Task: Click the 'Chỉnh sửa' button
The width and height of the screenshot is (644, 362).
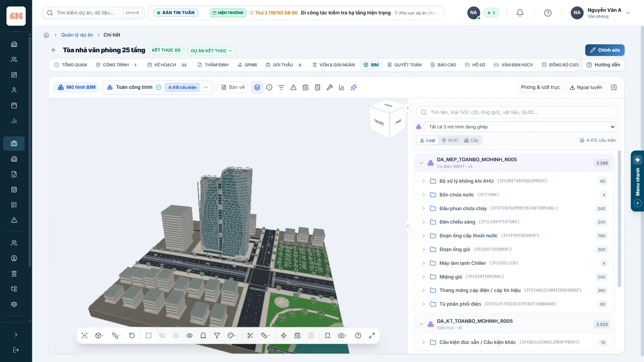Action: tap(605, 50)
